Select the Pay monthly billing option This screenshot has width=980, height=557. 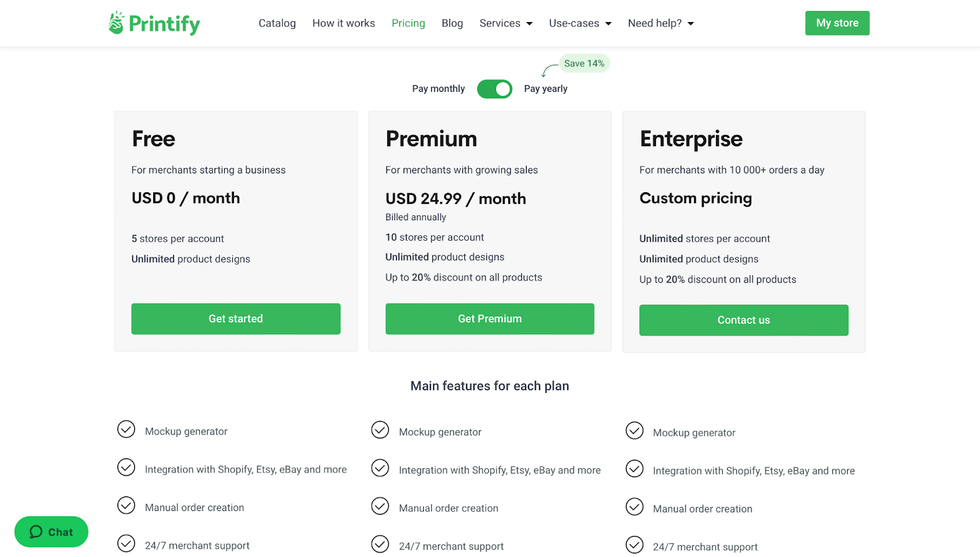point(439,89)
